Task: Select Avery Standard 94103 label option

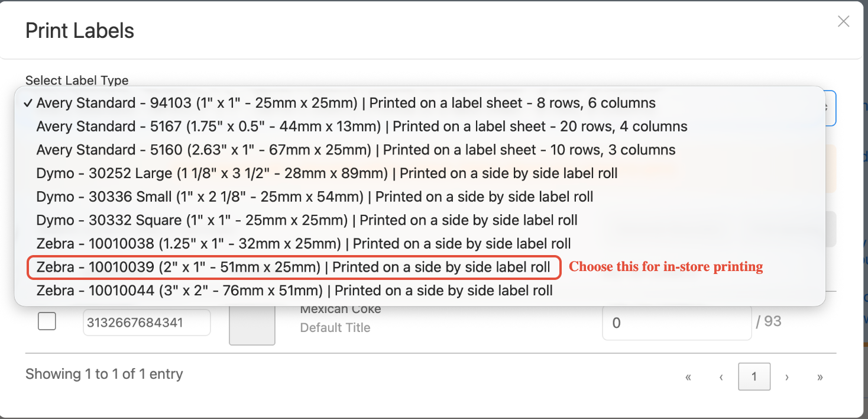Action: 420,103
